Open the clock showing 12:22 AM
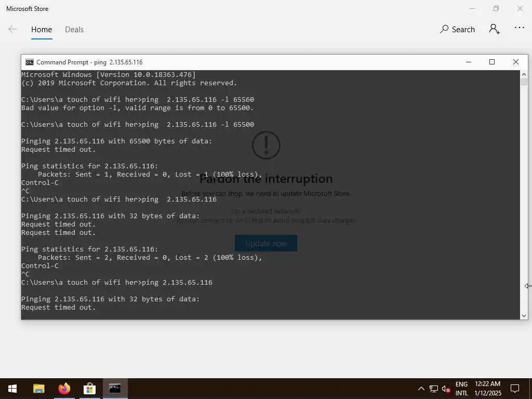This screenshot has height=399, width=532. coord(487,389)
